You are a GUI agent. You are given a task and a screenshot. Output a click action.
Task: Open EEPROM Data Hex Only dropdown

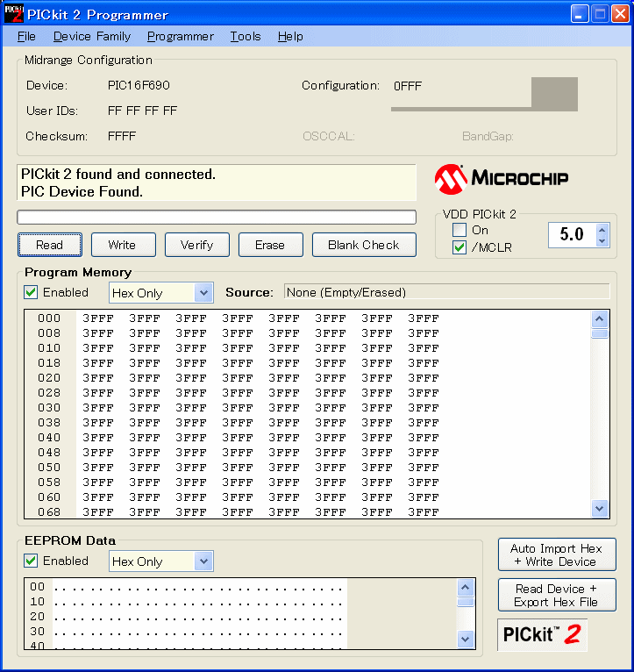click(203, 561)
